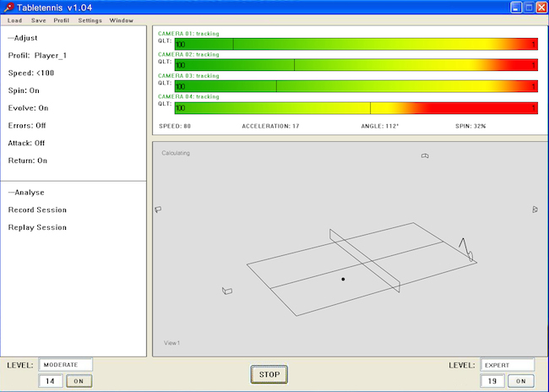Select the camera icon at left edge

coord(158,210)
